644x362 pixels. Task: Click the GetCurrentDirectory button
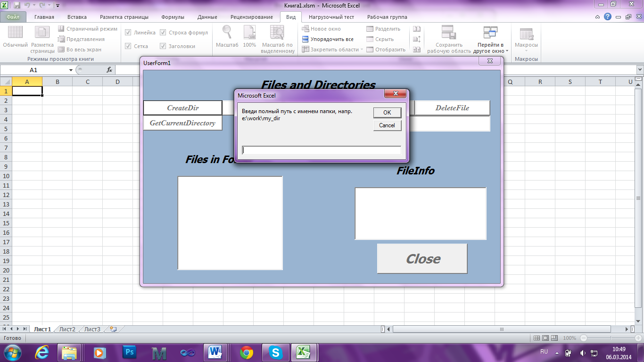coord(183,123)
